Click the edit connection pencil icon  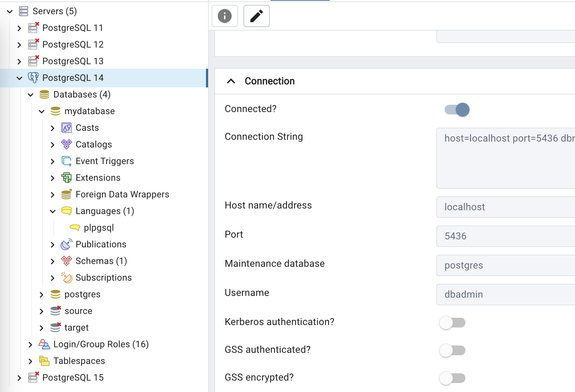tap(256, 16)
